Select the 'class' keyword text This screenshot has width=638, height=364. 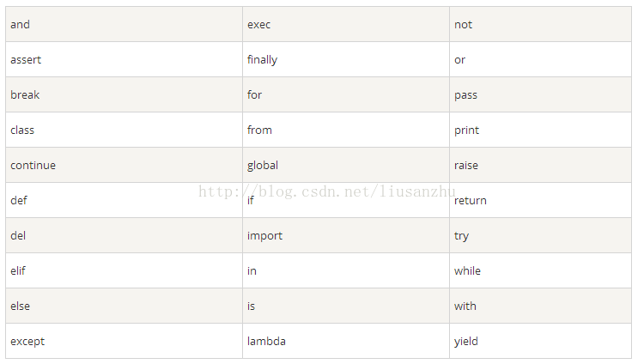click(x=22, y=130)
